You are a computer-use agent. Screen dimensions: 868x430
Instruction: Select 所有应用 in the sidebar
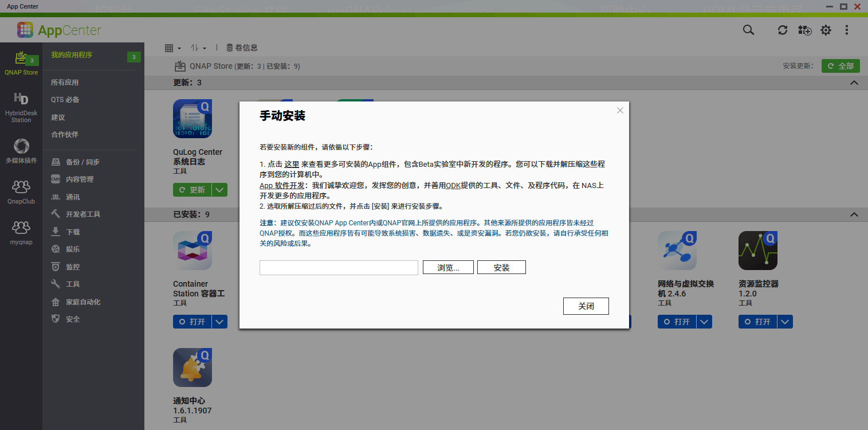coord(65,83)
